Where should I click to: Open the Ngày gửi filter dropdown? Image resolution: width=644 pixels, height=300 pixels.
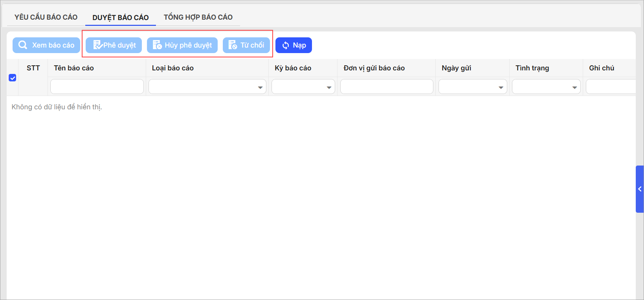pyautogui.click(x=501, y=87)
